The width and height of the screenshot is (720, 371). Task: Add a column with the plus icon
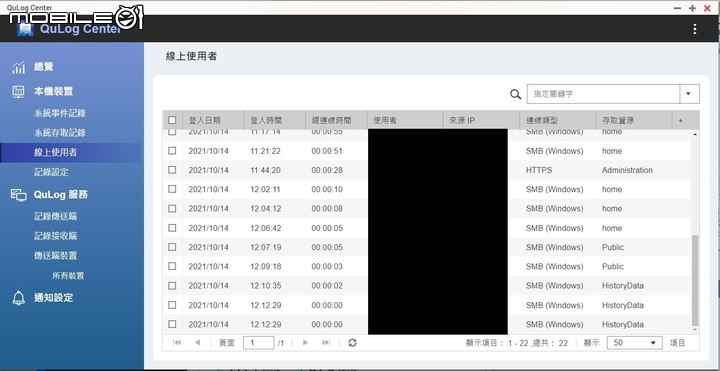point(681,120)
